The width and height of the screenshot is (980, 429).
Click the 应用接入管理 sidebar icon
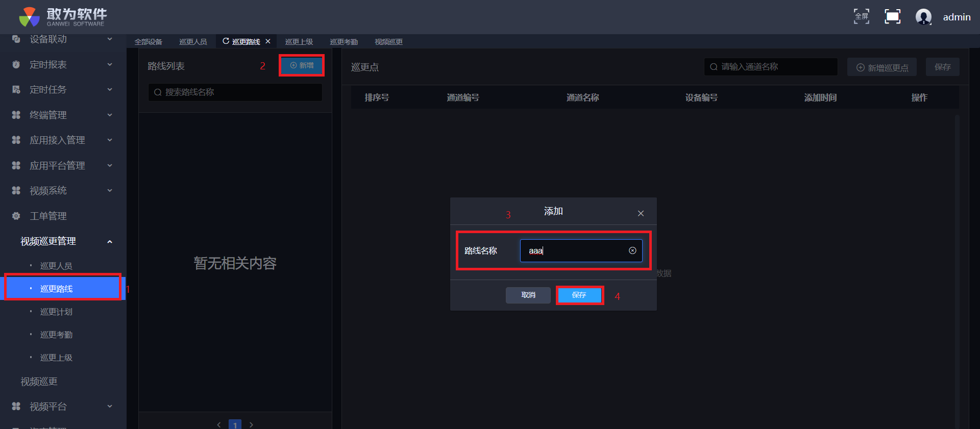tap(16, 140)
